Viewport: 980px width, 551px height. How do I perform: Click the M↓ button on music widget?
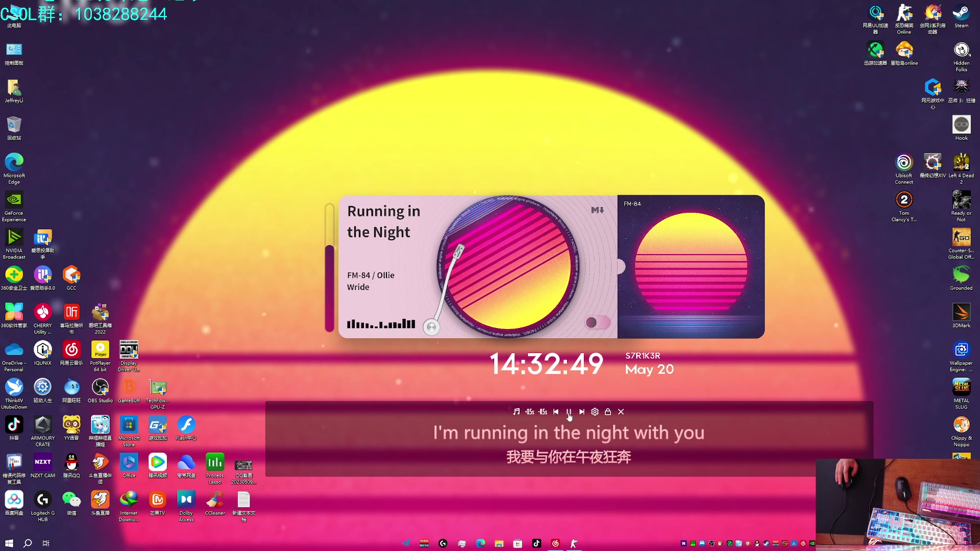pos(597,210)
